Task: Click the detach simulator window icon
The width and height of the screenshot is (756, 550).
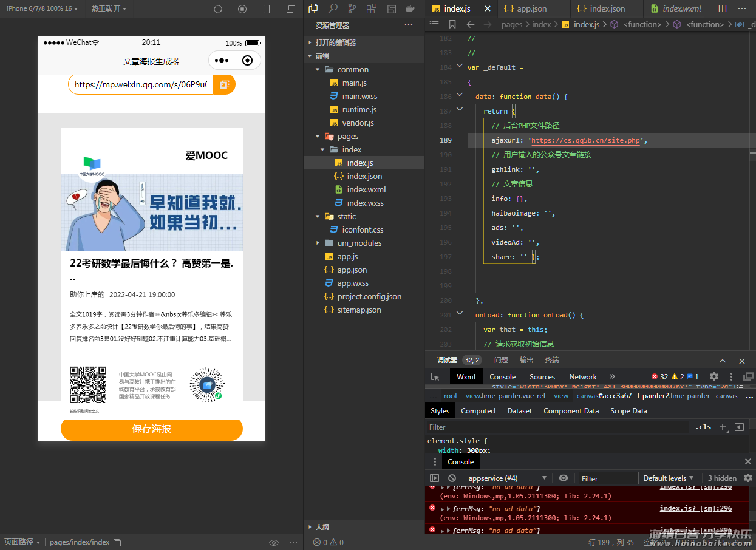Action: click(291, 9)
